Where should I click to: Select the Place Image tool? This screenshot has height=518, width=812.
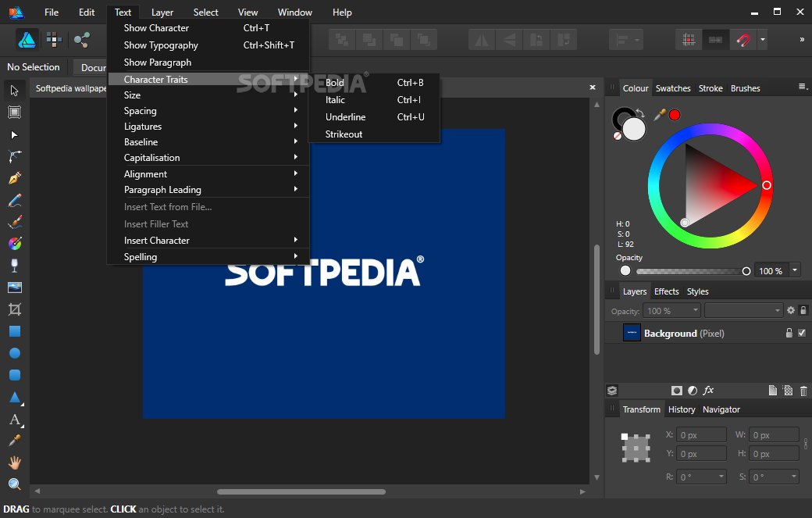pos(15,288)
